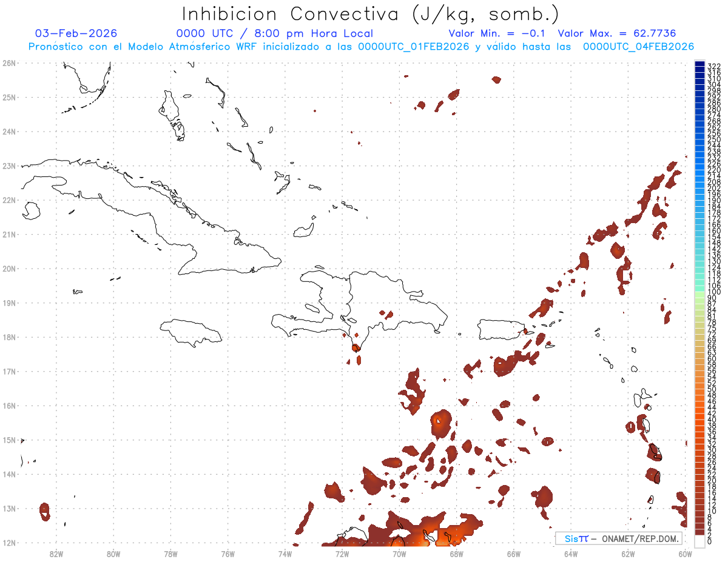Click the '322' value on the color scale
The width and height of the screenshot is (728, 562).
pos(714,66)
